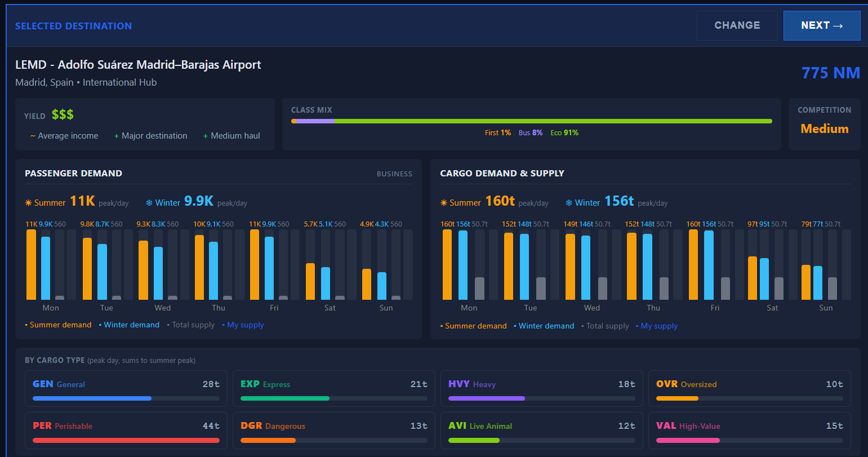Image resolution: width=868 pixels, height=457 pixels.
Task: Select the GEN General cargo card
Action: (126, 388)
